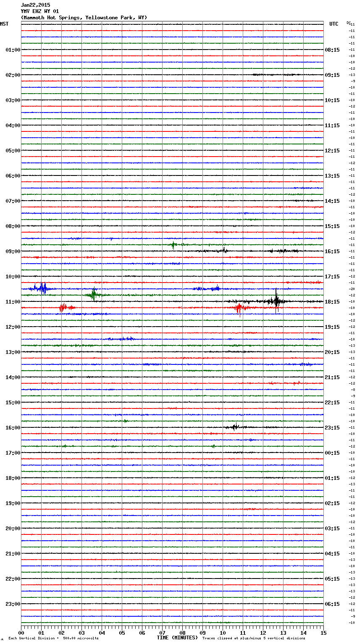Select the 16:00 MST hour label
The width and height of the screenshot is (357, 644).
(13, 428)
